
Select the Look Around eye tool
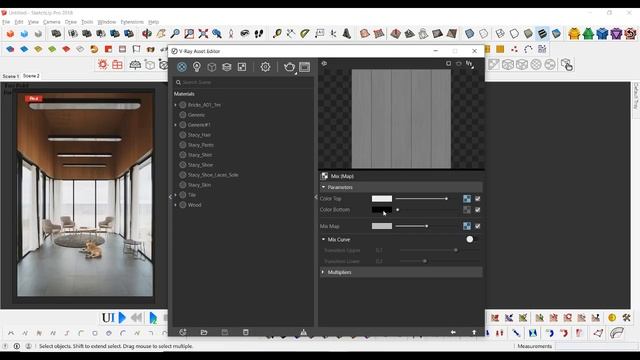(245, 33)
